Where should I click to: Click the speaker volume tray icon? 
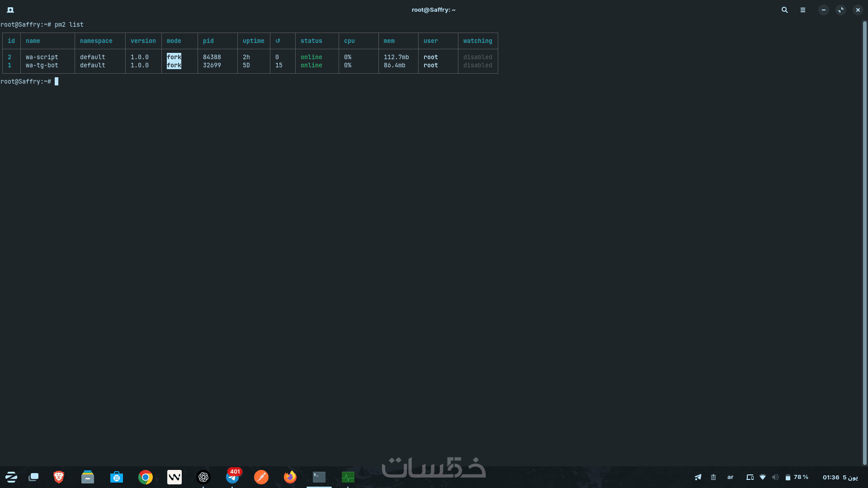[775, 477]
